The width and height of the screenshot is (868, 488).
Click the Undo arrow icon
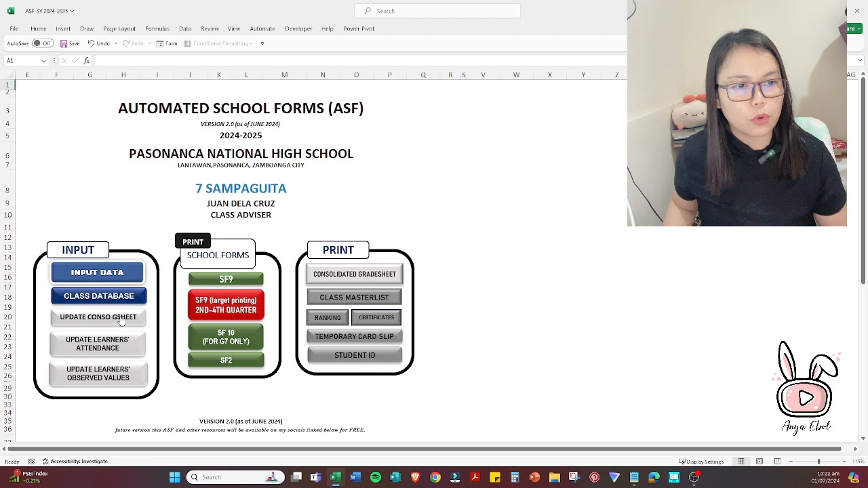tap(92, 43)
